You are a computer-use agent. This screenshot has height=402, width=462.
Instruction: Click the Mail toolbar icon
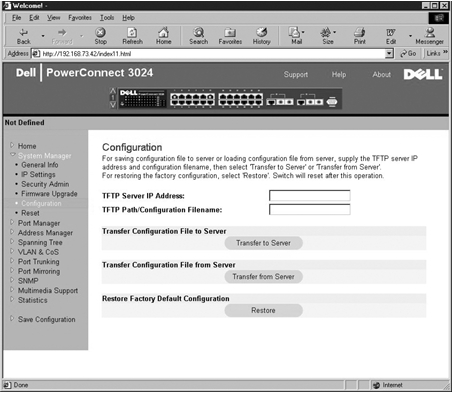(296, 36)
